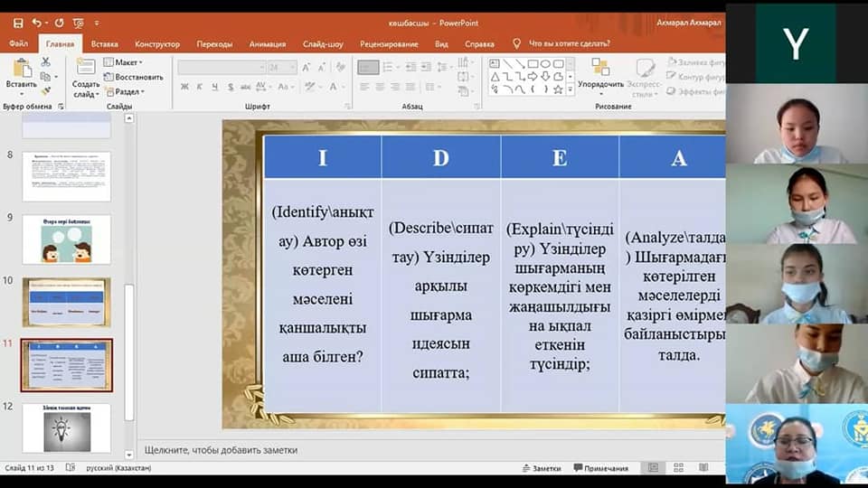Click the Cut scissors icon
Image resolution: width=868 pixels, height=488 pixels.
pos(45,62)
